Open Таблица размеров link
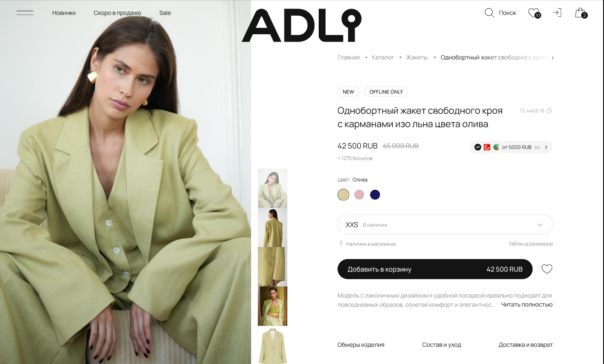The width and height of the screenshot is (604, 364). (x=530, y=244)
